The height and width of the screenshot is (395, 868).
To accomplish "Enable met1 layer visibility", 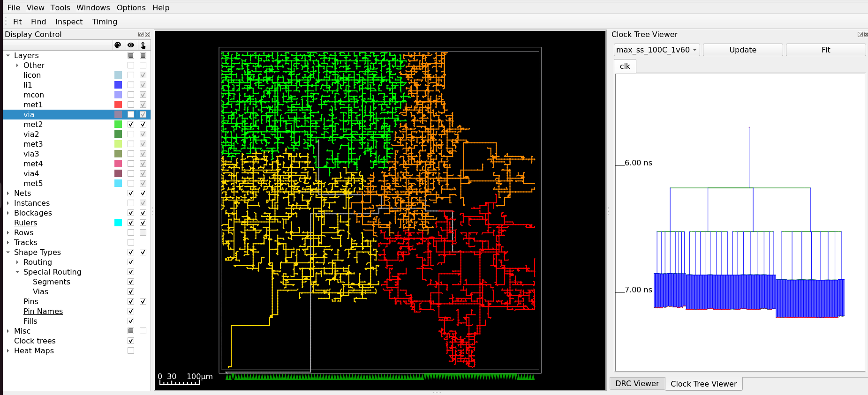I will 131,104.
